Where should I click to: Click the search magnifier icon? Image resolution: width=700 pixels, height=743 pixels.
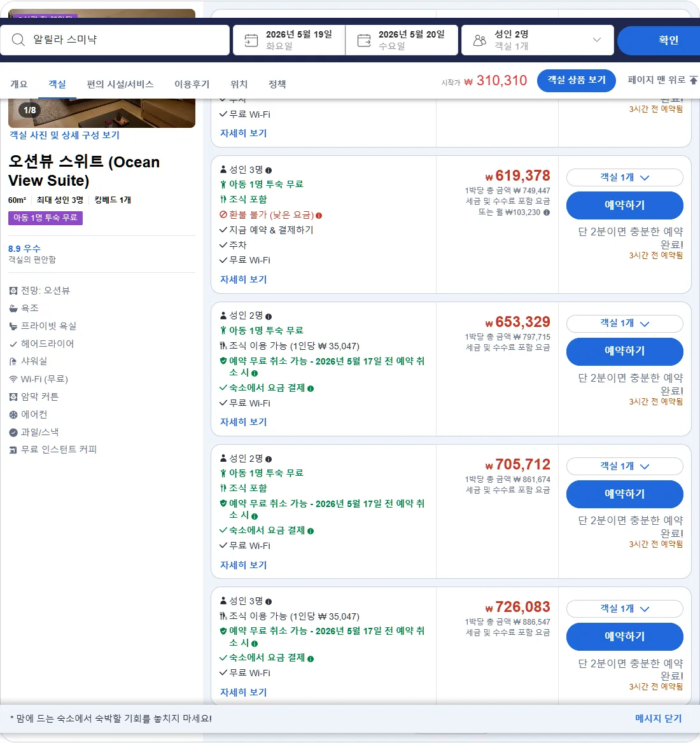point(18,40)
